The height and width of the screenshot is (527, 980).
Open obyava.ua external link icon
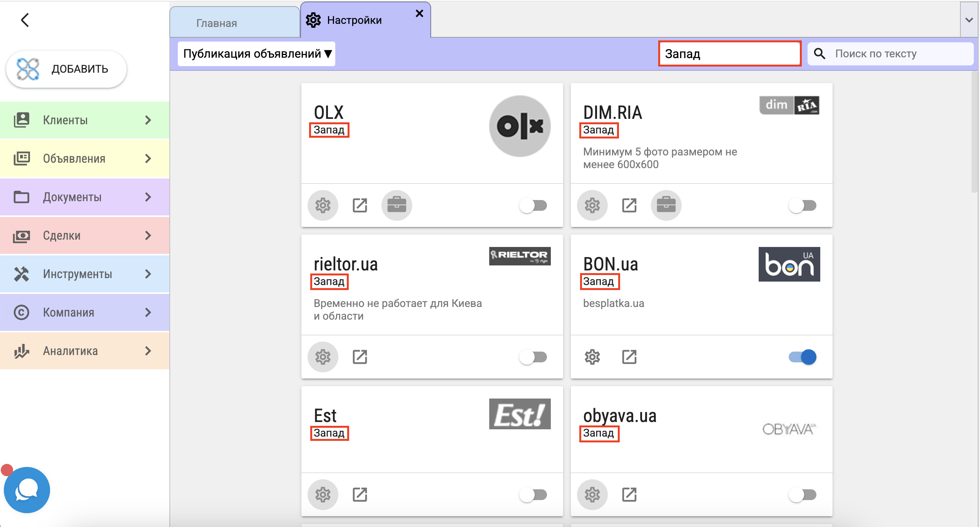(629, 495)
